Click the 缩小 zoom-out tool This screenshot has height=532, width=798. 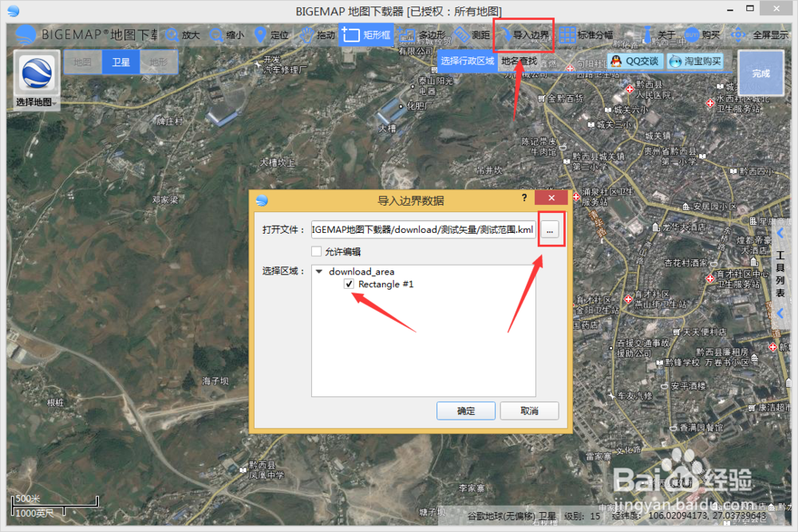(227, 34)
